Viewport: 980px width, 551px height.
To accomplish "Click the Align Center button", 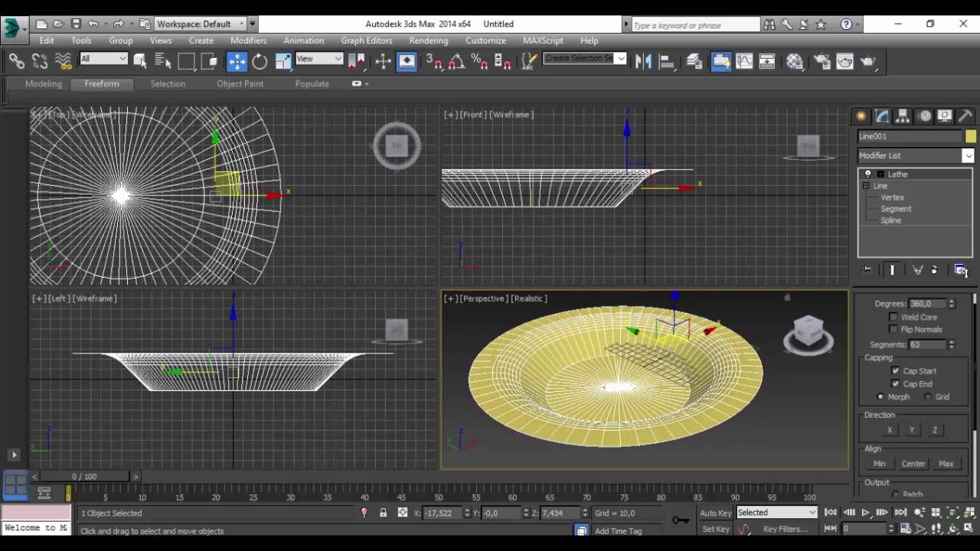I will (x=913, y=464).
